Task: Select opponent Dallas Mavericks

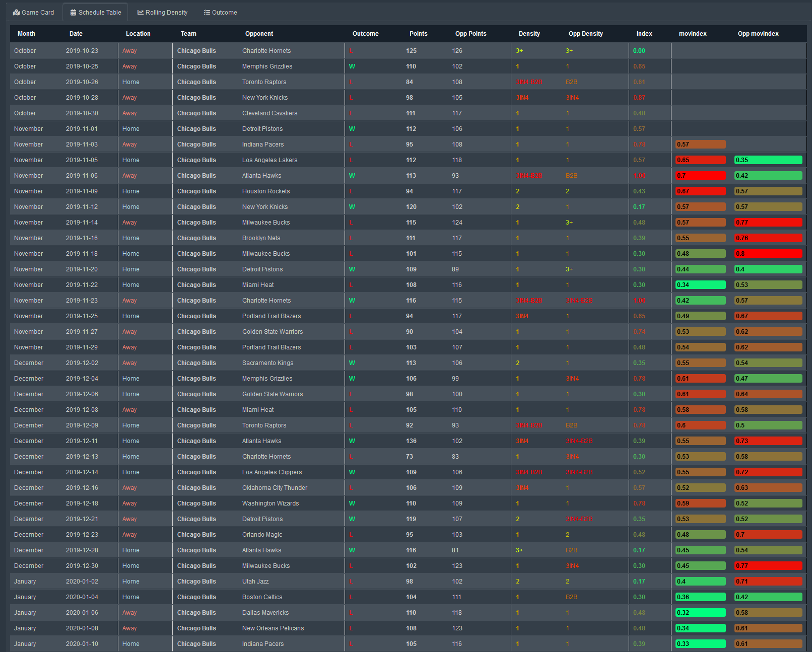Action: click(x=265, y=613)
